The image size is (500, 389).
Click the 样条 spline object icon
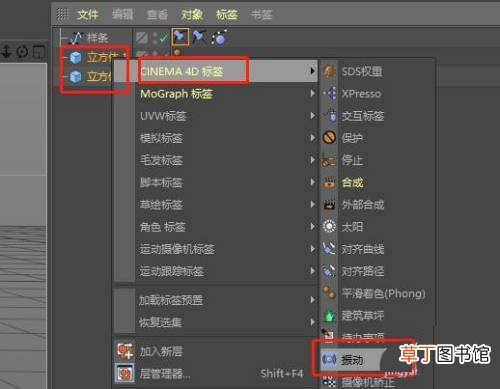click(76, 38)
